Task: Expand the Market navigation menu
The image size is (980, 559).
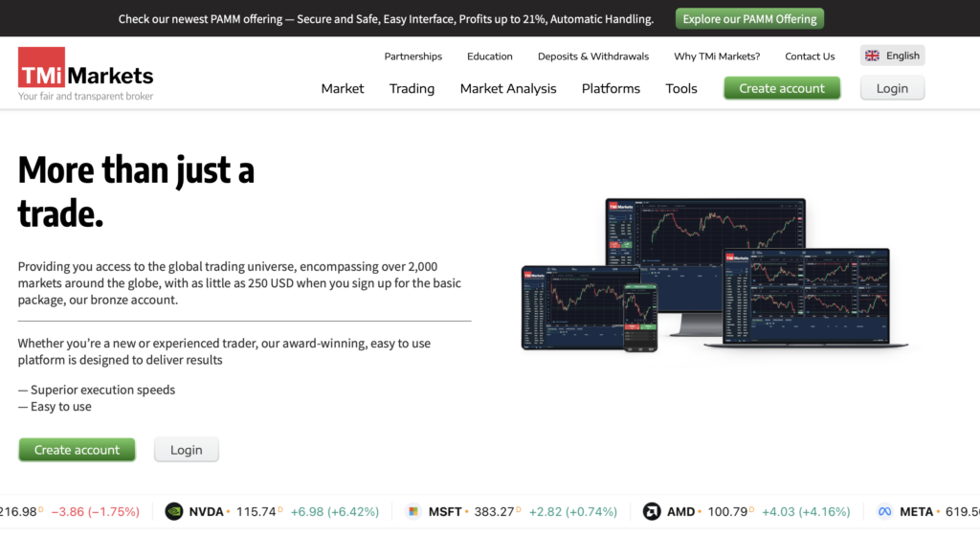Action: (343, 88)
